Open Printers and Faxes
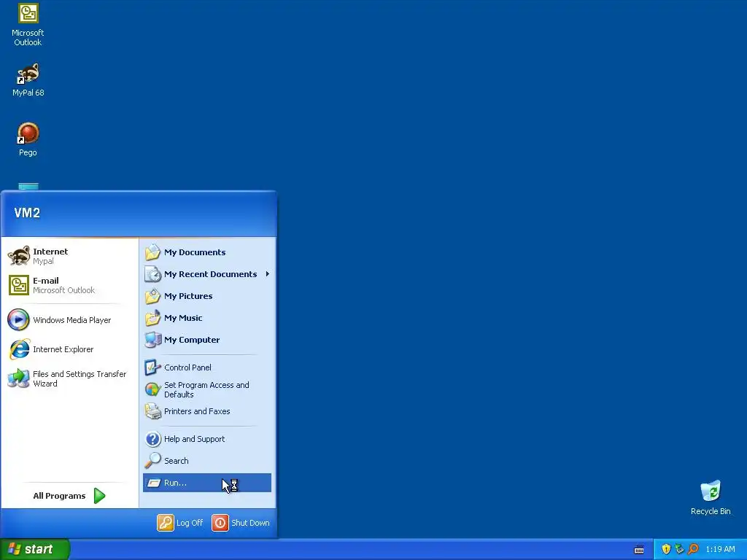The height and width of the screenshot is (560, 747). point(206,411)
